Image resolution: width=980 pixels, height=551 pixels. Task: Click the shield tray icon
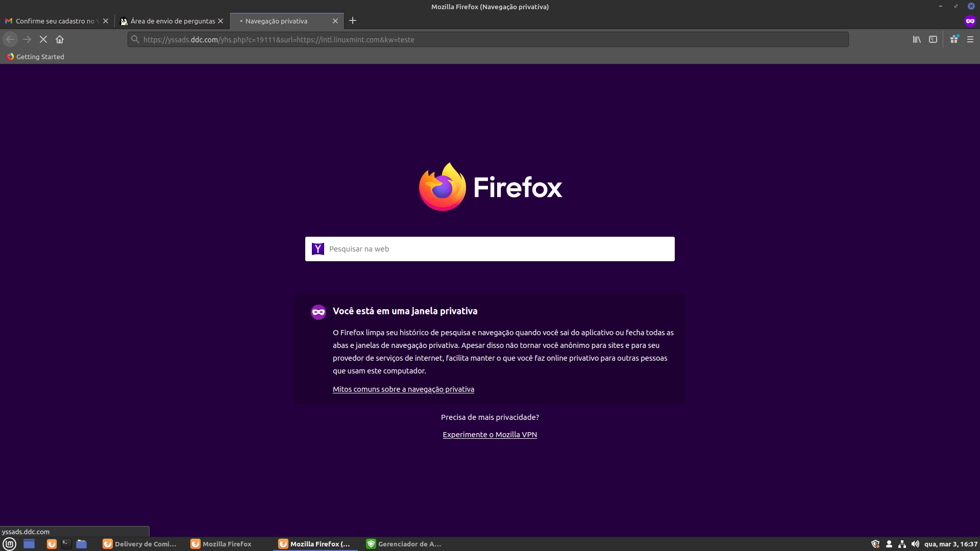tap(875, 544)
